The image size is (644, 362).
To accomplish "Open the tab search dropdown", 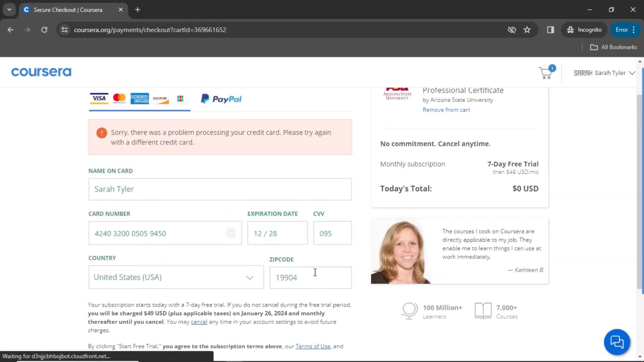I will tap(9, 10).
